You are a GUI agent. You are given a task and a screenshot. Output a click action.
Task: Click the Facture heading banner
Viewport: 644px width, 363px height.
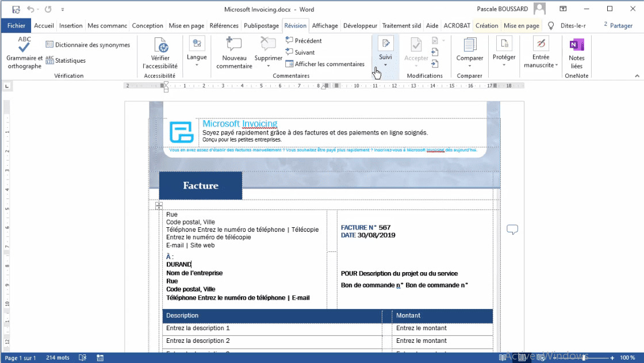click(x=201, y=185)
